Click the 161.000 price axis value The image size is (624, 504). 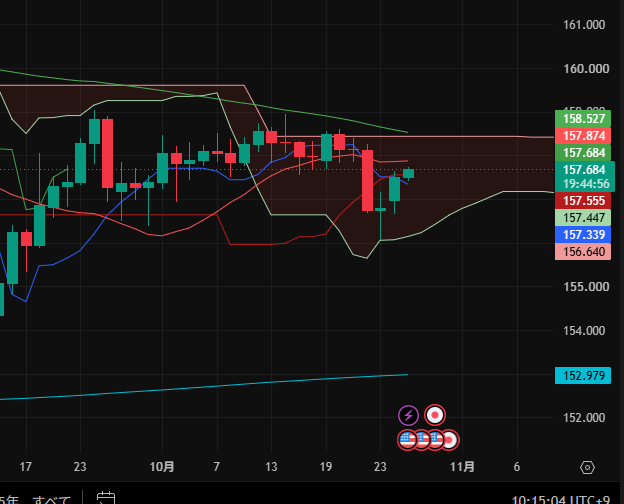pyautogui.click(x=584, y=25)
